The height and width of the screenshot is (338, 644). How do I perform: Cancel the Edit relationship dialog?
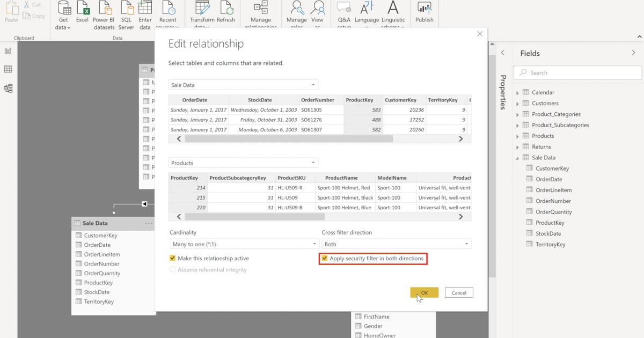click(x=459, y=292)
